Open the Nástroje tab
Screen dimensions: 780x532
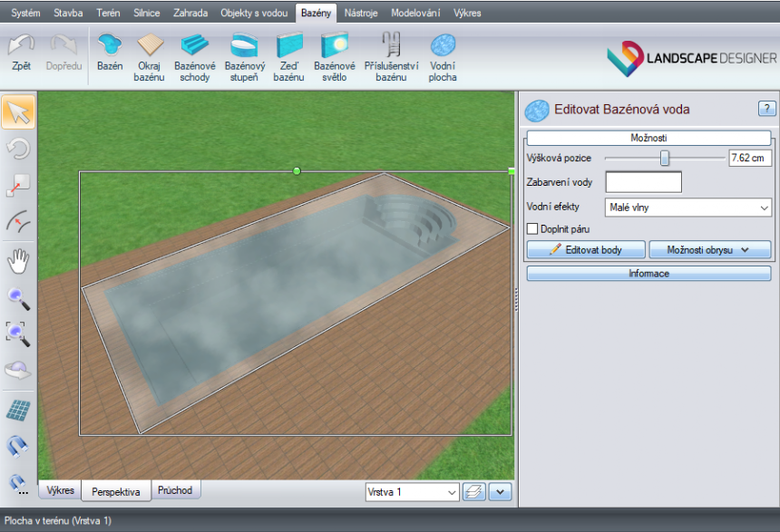pos(361,13)
